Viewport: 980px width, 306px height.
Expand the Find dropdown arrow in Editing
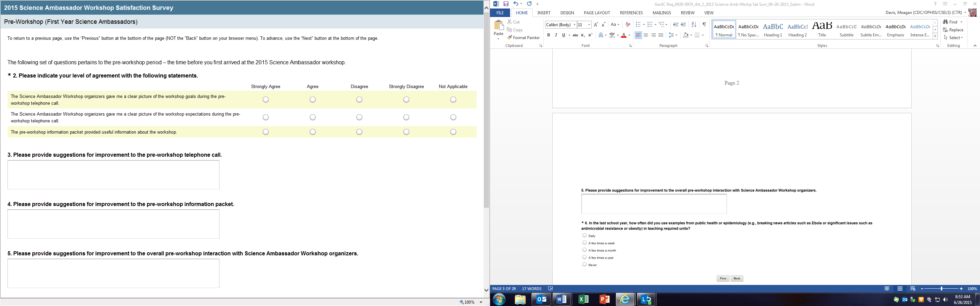point(961,22)
